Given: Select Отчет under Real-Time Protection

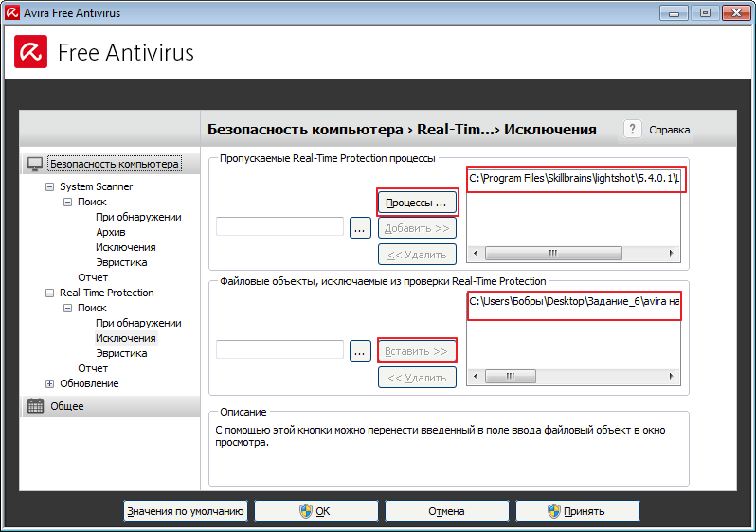Looking at the screenshot, I should pyautogui.click(x=93, y=368).
